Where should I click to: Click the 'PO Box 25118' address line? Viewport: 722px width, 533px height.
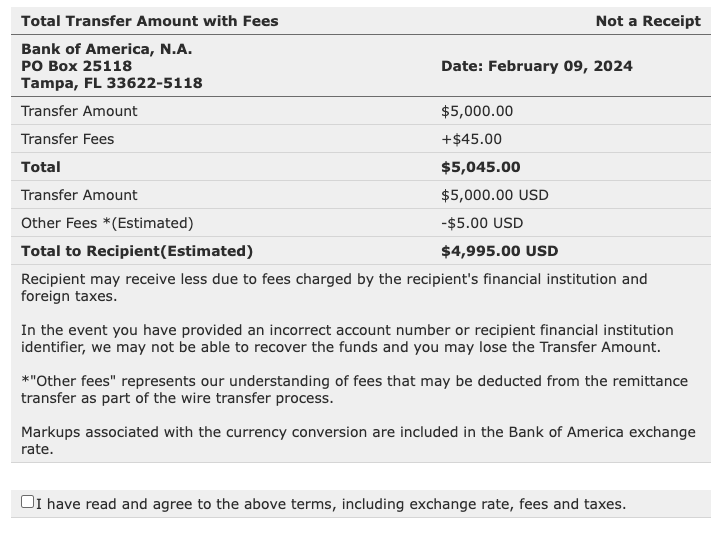[x=76, y=66]
